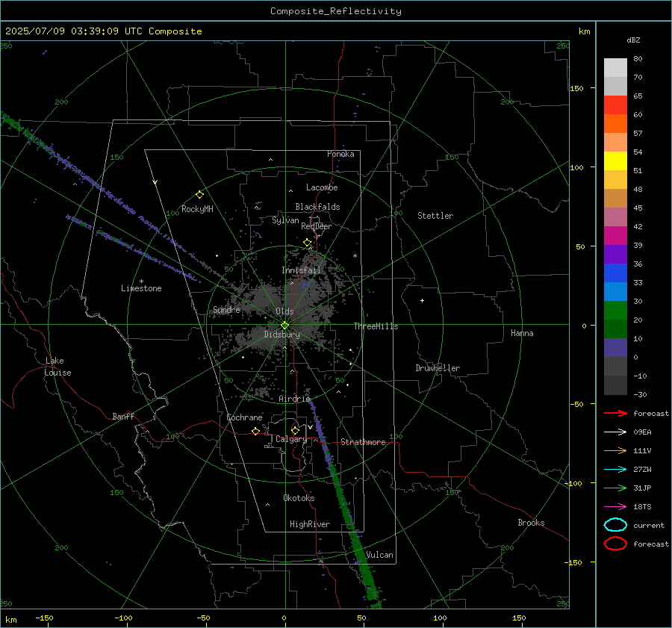
Task: Click the white star marker above Limestone
Action: [x=141, y=282]
